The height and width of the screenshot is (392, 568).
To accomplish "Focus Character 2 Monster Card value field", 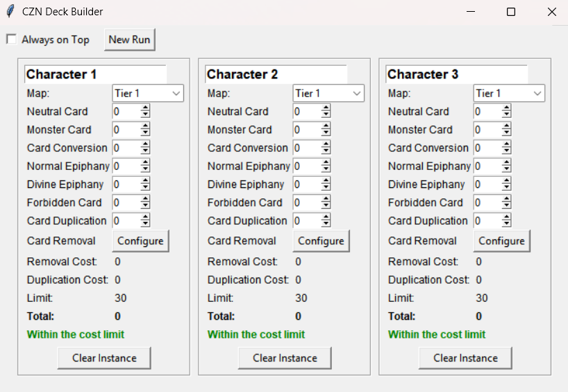I will 307,130.
